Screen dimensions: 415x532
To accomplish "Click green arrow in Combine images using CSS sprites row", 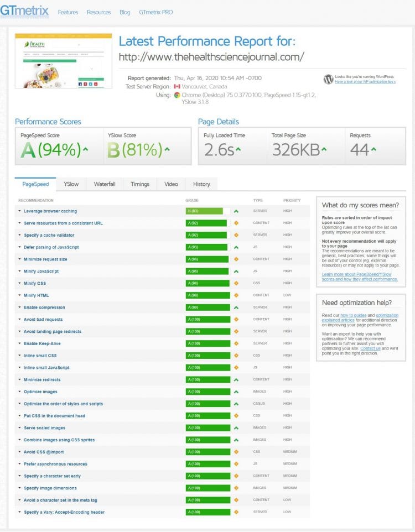I will tap(236, 440).
